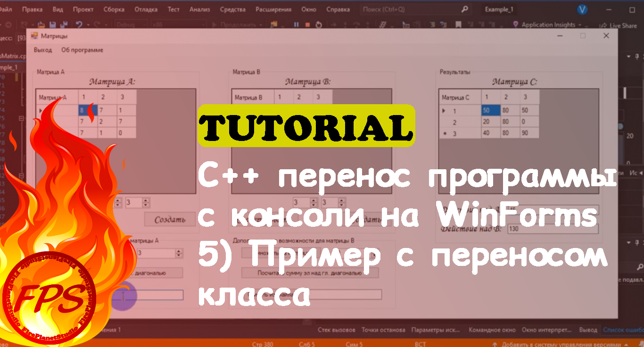
Task: Click the Действие над B result field showing 130
Action: [x=553, y=229]
